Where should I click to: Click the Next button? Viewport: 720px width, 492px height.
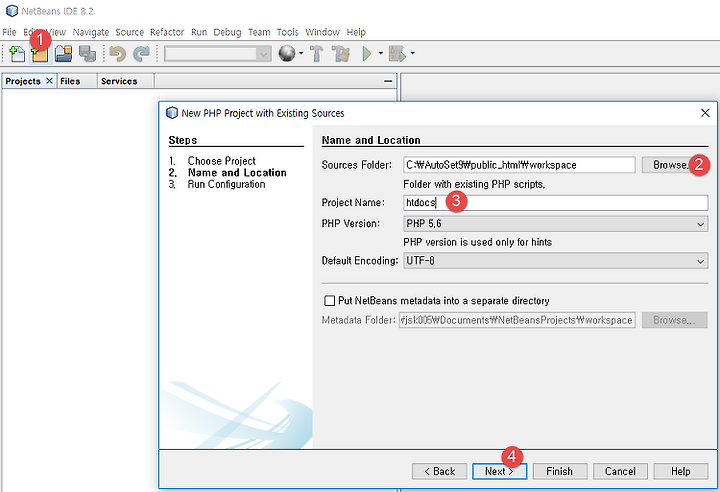tap(500, 471)
